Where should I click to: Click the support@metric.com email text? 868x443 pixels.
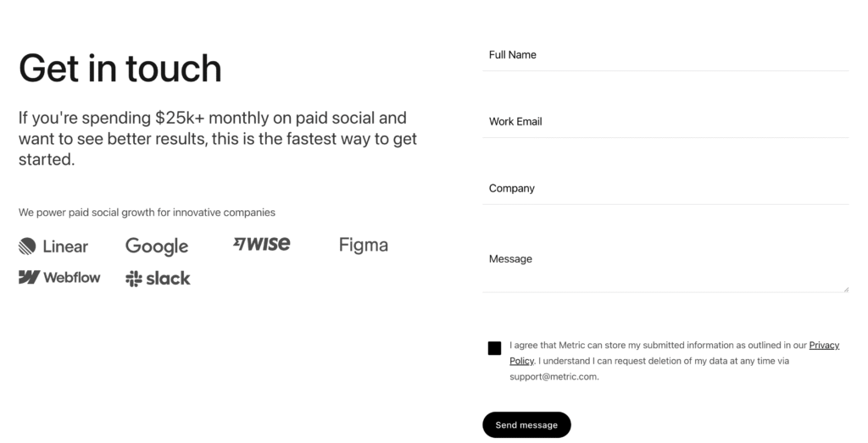pyautogui.click(x=554, y=377)
